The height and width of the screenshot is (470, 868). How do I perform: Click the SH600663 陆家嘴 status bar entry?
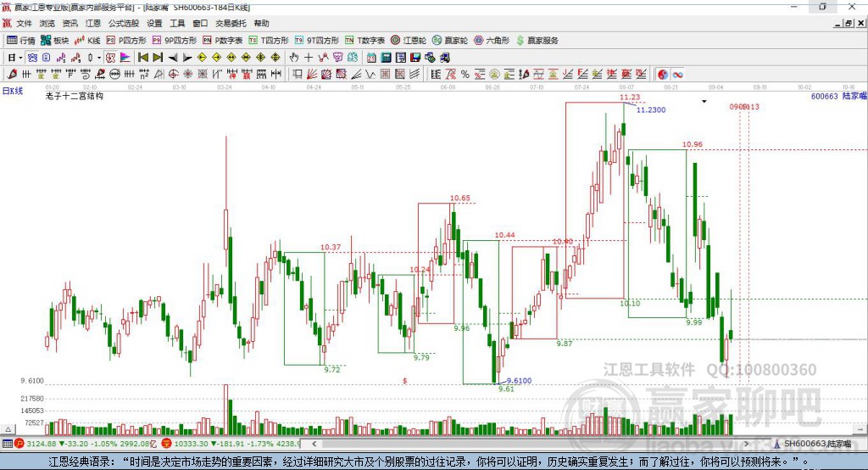pyautogui.click(x=813, y=444)
